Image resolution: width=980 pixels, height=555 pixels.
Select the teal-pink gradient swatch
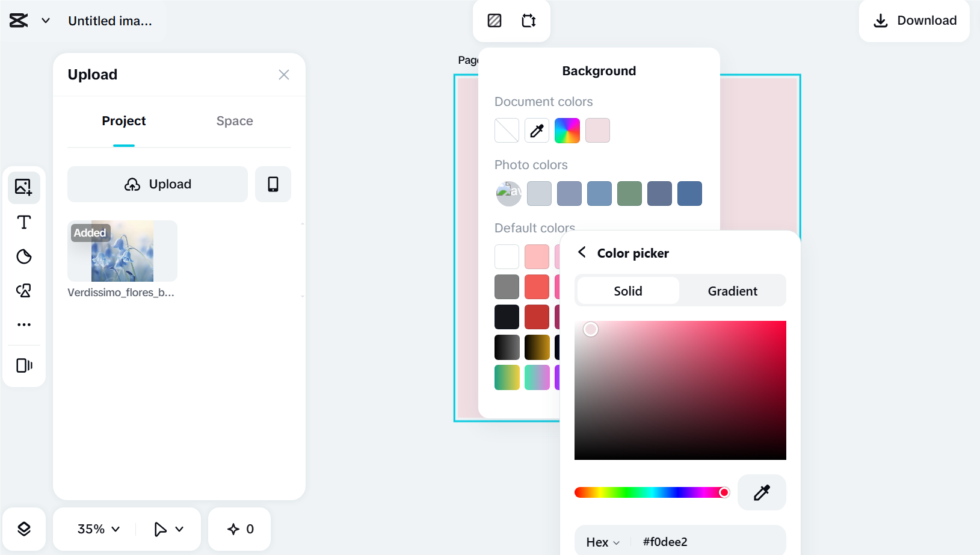(x=537, y=377)
